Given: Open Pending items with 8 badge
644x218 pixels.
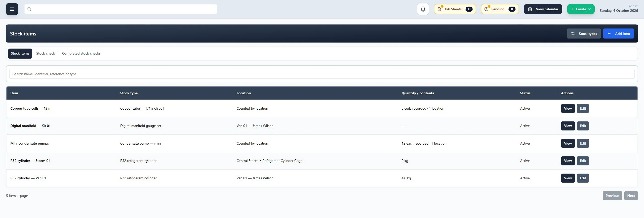Looking at the screenshot, I should click(x=500, y=9).
